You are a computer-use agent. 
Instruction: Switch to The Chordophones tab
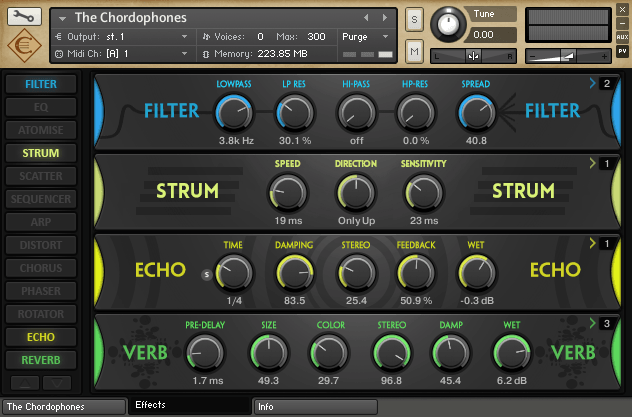point(64,407)
